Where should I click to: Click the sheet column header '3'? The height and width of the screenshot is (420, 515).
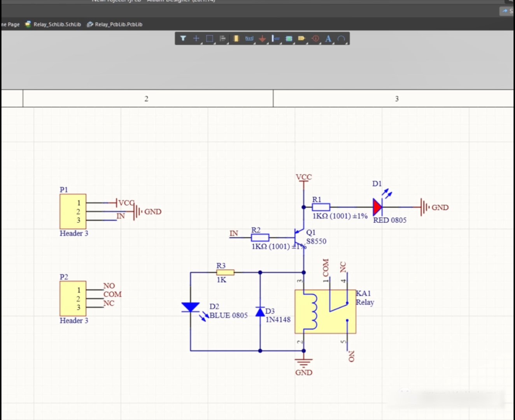(397, 99)
